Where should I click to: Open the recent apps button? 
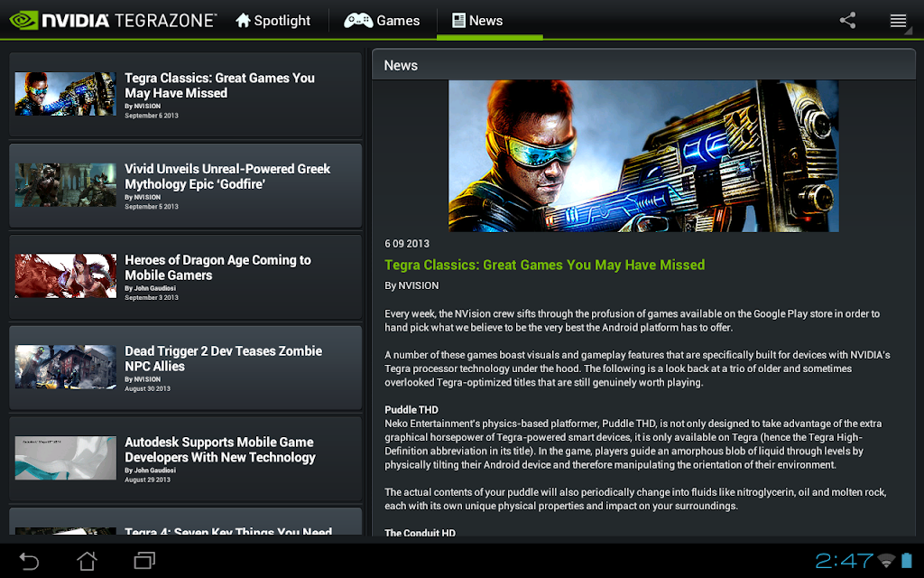144,560
